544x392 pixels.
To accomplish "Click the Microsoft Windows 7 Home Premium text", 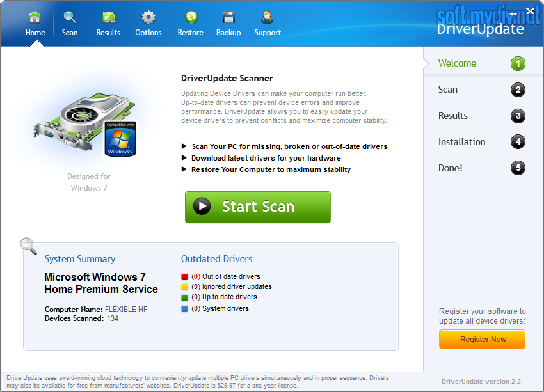I will [x=101, y=283].
